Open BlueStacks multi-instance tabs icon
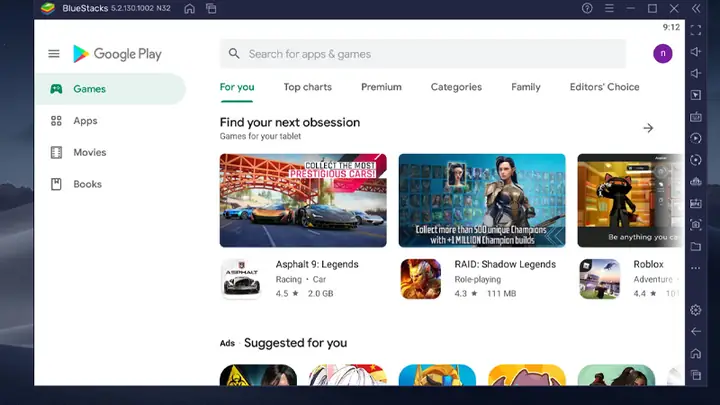The height and width of the screenshot is (405, 720). [211, 9]
